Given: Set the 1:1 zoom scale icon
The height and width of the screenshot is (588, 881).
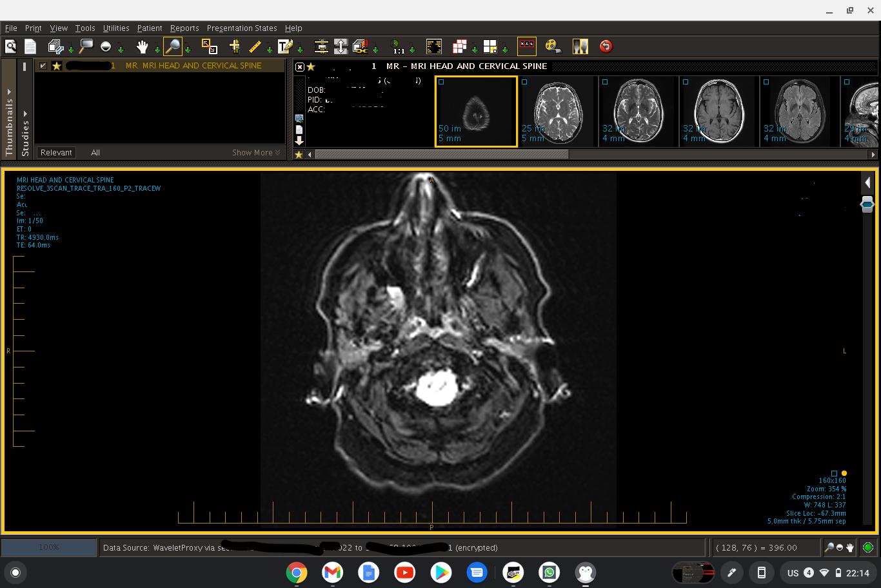Looking at the screenshot, I should point(399,46).
